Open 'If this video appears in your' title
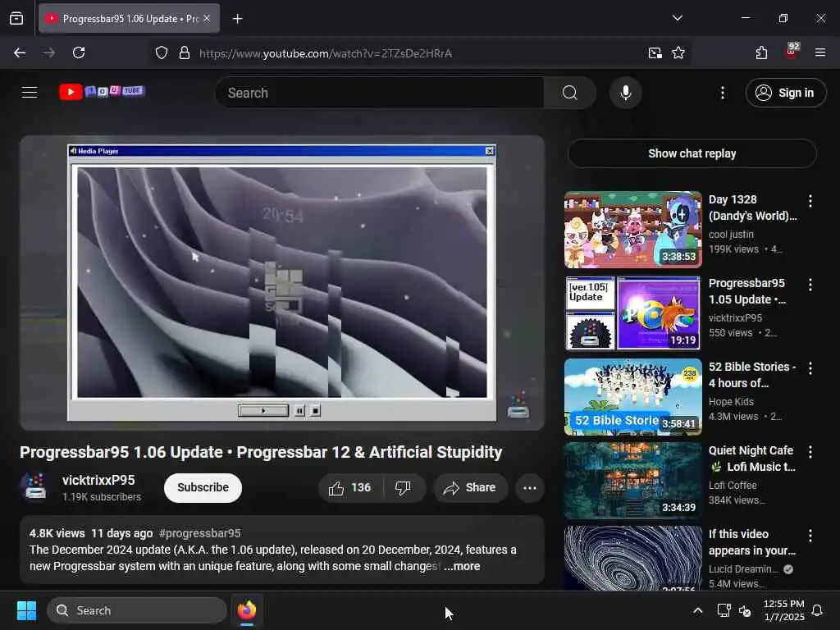The image size is (840, 630). tap(752, 541)
